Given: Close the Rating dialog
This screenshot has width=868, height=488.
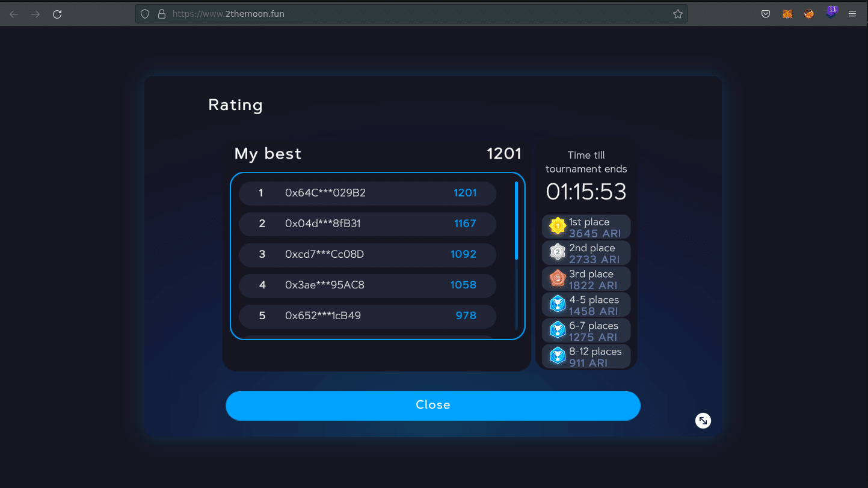Looking at the screenshot, I should click(433, 406).
